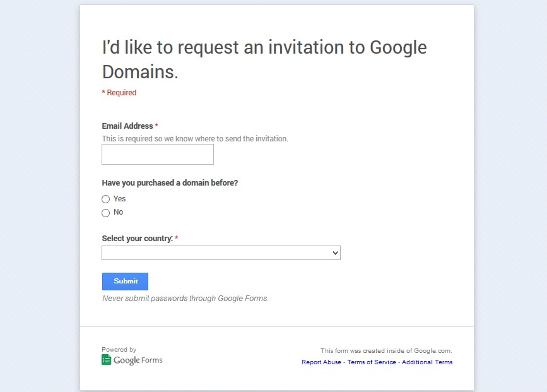Click the Email Address field label
The height and width of the screenshot is (392, 547).
[127, 126]
